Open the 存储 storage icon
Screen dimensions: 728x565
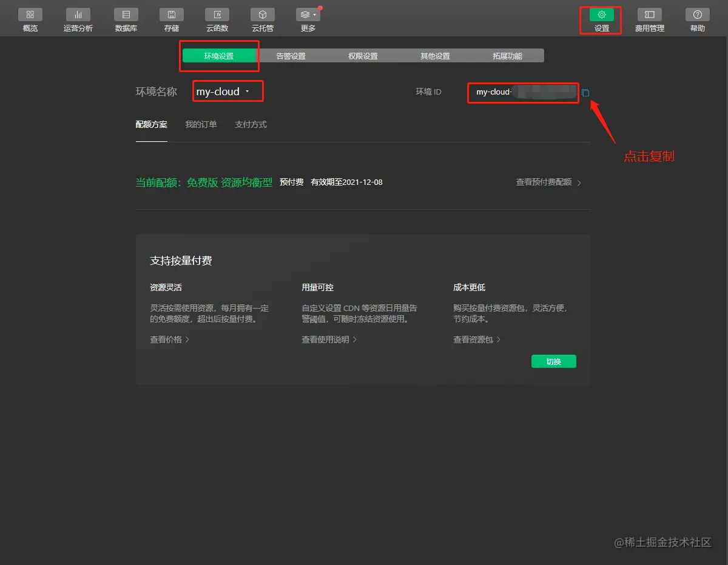coord(172,15)
